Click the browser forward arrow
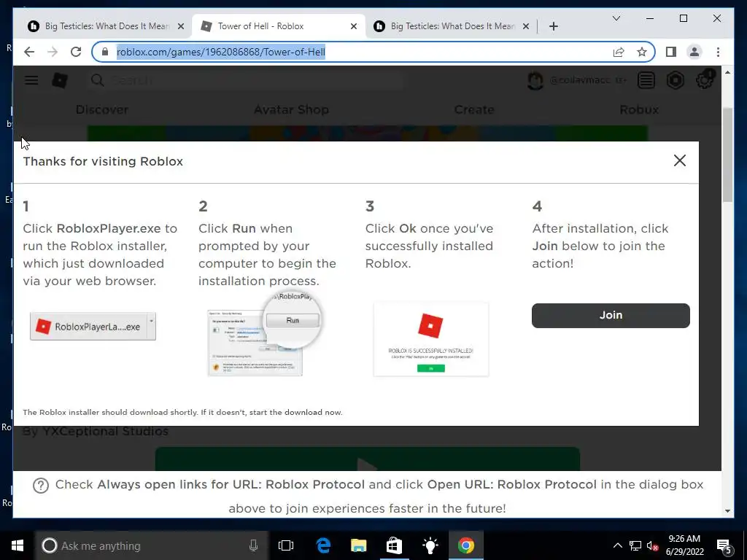The width and height of the screenshot is (747, 560). (x=53, y=52)
